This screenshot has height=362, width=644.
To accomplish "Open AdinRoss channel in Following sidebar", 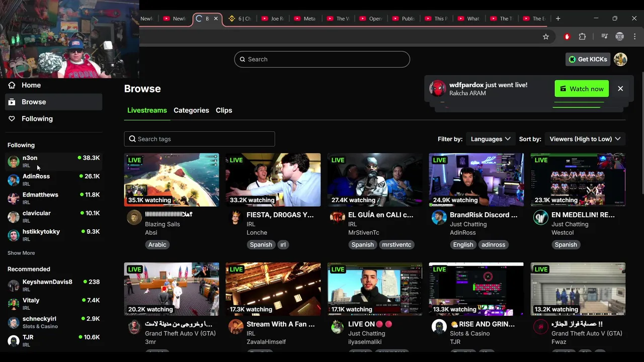I will pyautogui.click(x=54, y=180).
